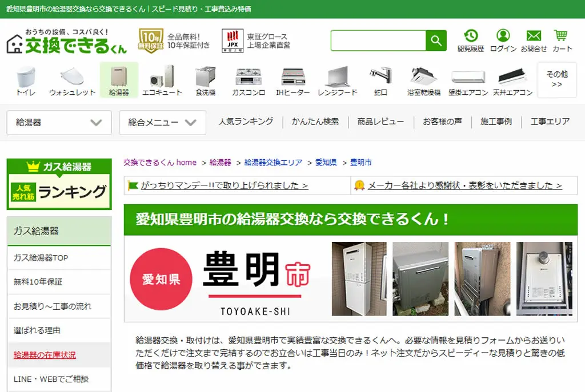Click the ログイン user icon
The height and width of the screenshot is (392, 585).
click(503, 41)
